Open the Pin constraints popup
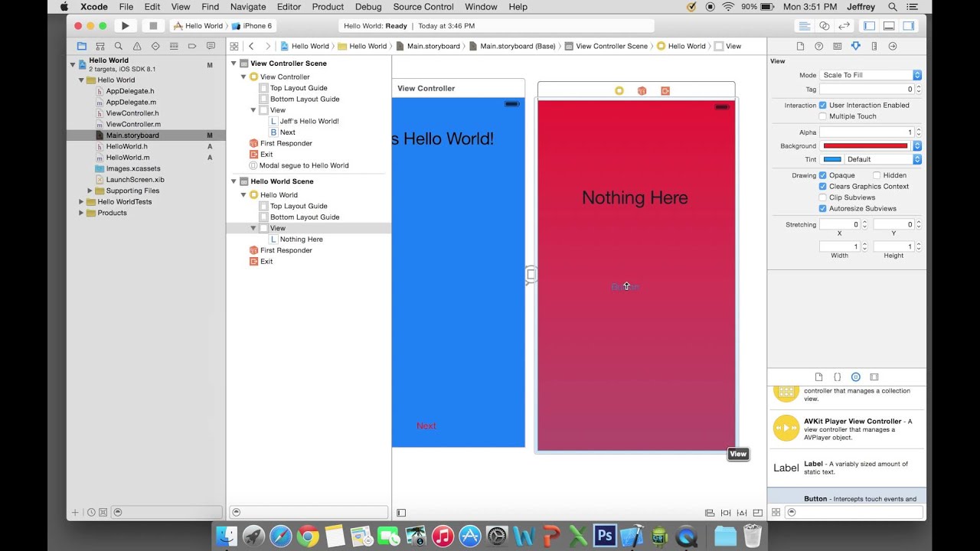 [x=725, y=513]
